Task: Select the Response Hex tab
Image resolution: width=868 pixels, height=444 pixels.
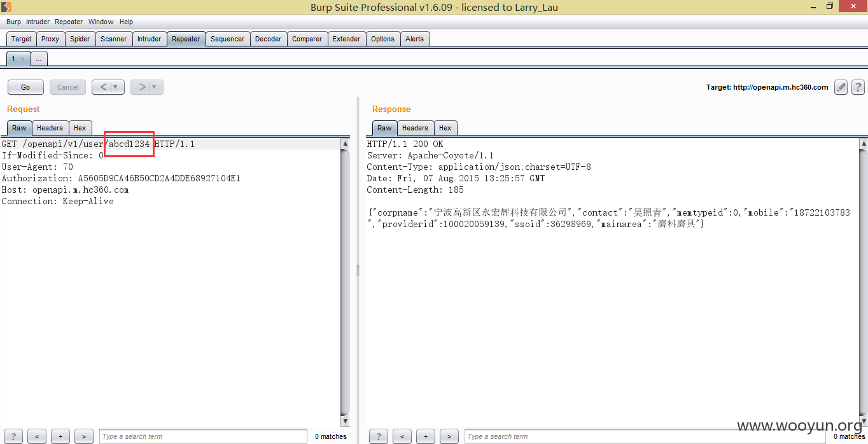Action: point(445,128)
